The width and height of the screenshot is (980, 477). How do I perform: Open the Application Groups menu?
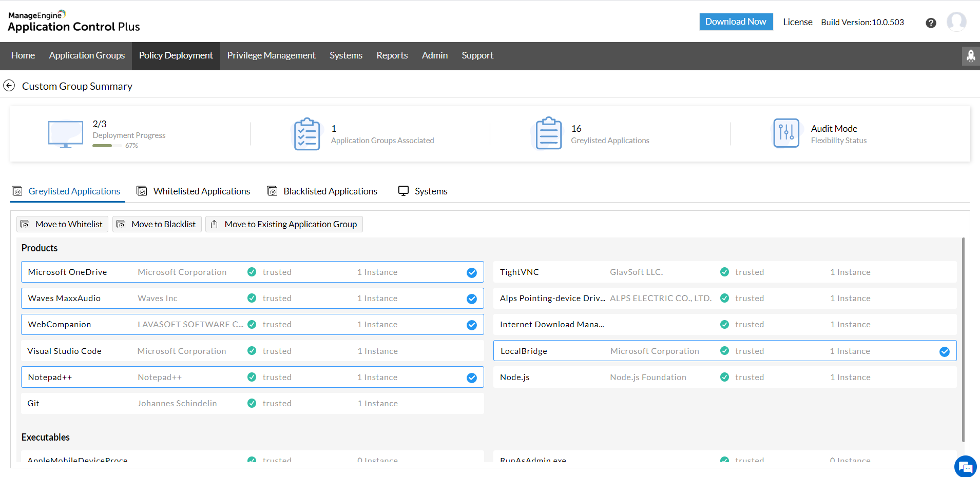87,55
